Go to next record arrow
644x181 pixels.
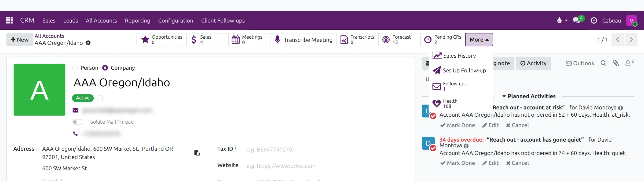pyautogui.click(x=631, y=40)
